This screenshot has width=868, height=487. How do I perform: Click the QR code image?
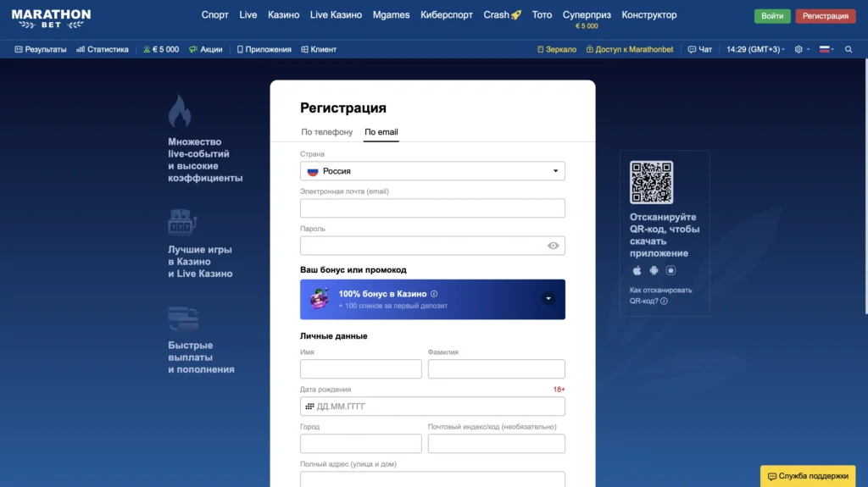click(x=652, y=183)
